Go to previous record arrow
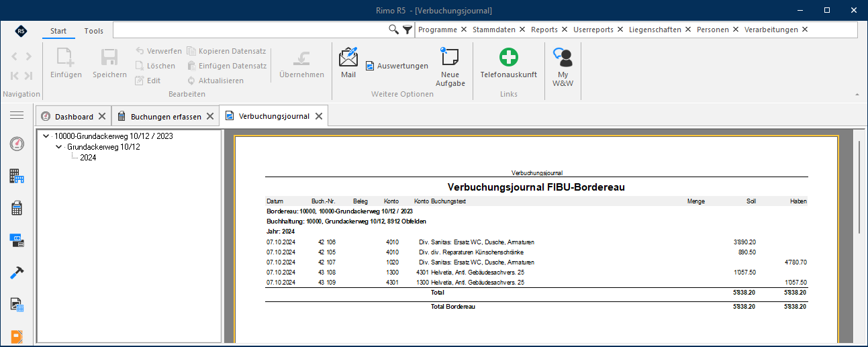 point(15,56)
